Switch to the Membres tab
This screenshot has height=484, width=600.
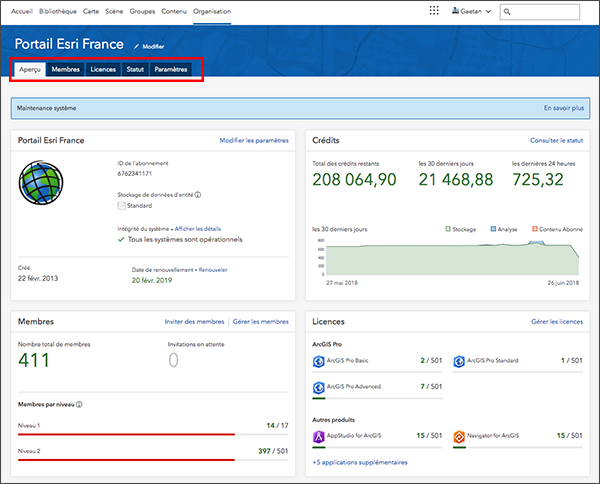(x=65, y=69)
